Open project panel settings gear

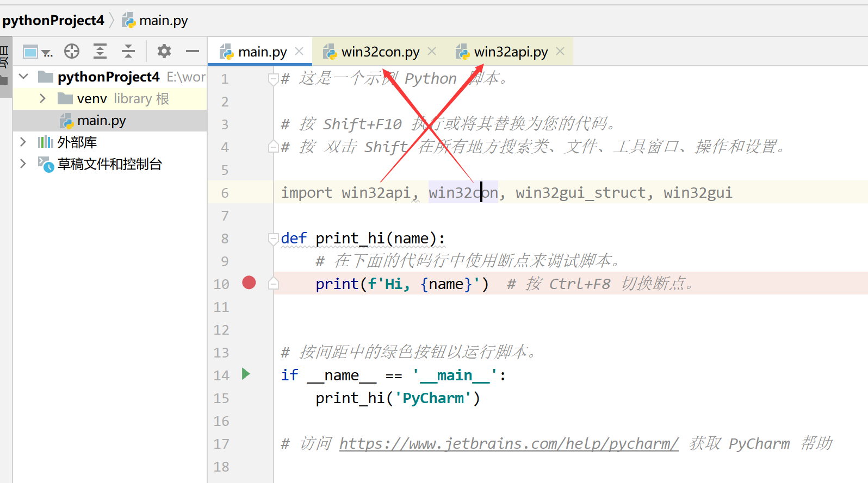coord(164,52)
